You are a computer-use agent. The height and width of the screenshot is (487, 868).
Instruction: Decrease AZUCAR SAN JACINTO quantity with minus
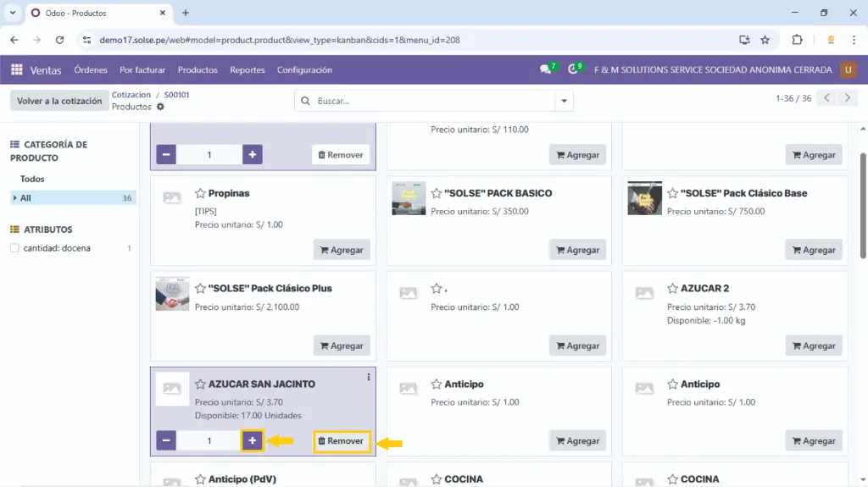166,441
